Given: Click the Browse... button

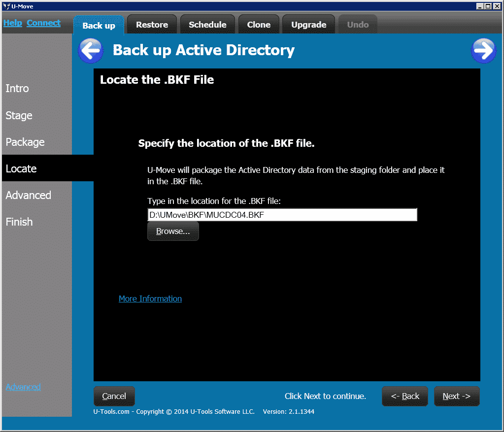Looking at the screenshot, I should [173, 231].
